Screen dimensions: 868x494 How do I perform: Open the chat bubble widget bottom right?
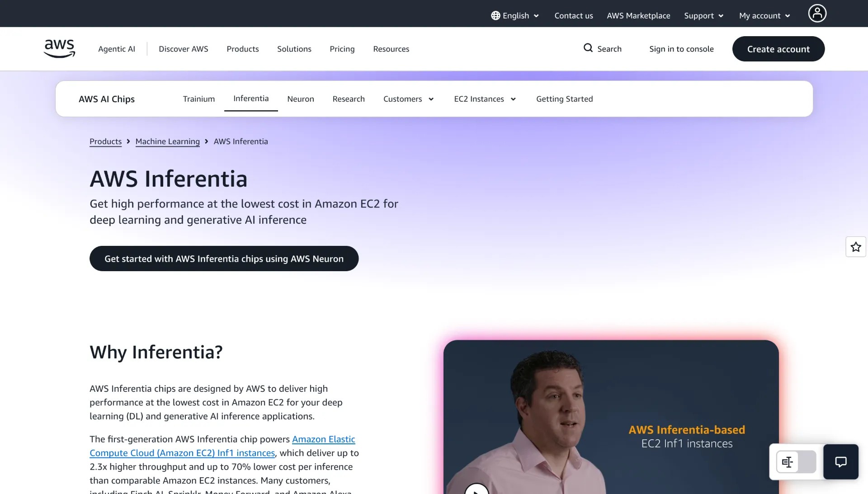[840, 461]
